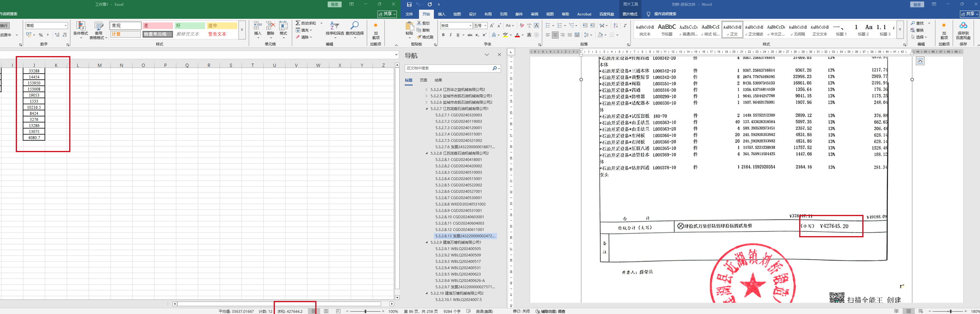Collapse 5.3.2.8 heading in navigation tree
The image size is (980, 314).
tap(427, 153)
